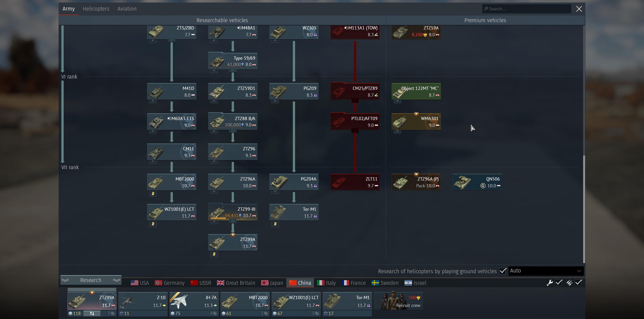
Task: Click the talisman medal on the ZTZ99A crew slot
Action: click(x=92, y=293)
